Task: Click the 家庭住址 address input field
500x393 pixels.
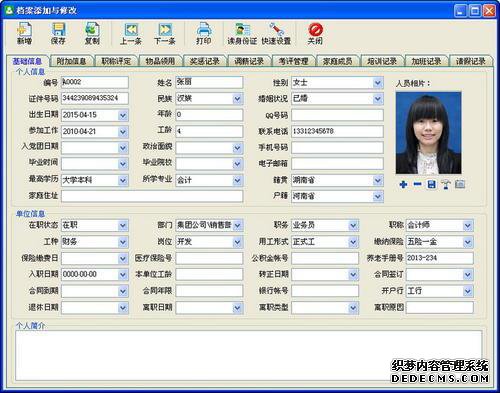Action: click(152, 196)
